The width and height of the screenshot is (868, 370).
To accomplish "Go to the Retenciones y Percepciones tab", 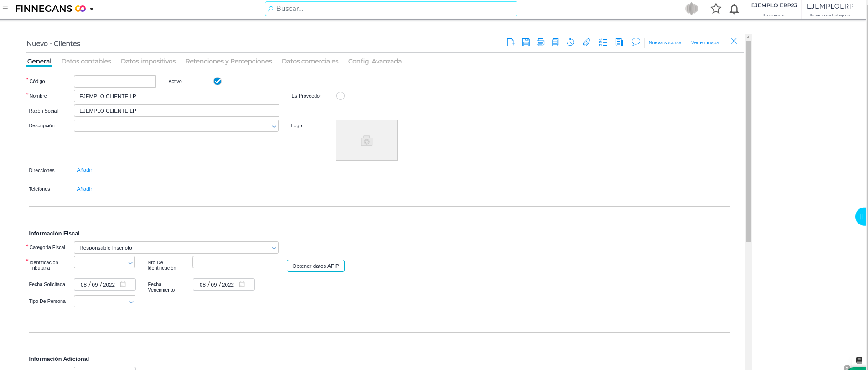I will [x=228, y=61].
